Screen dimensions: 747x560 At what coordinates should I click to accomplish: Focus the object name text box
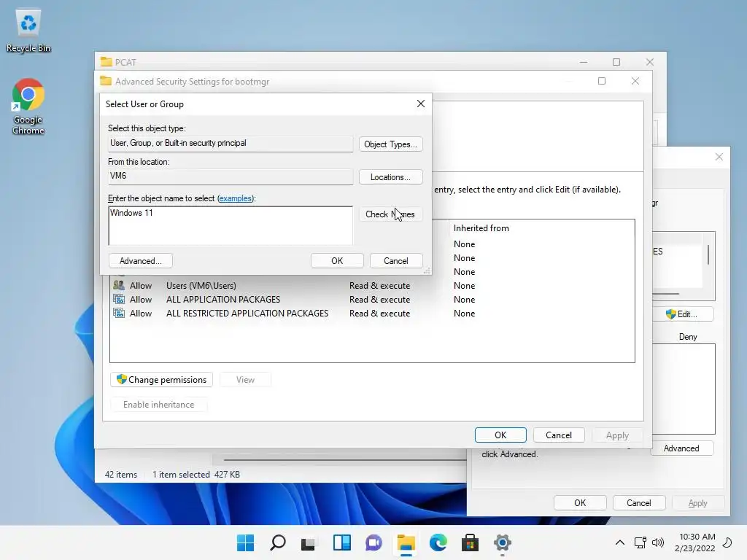(x=231, y=226)
